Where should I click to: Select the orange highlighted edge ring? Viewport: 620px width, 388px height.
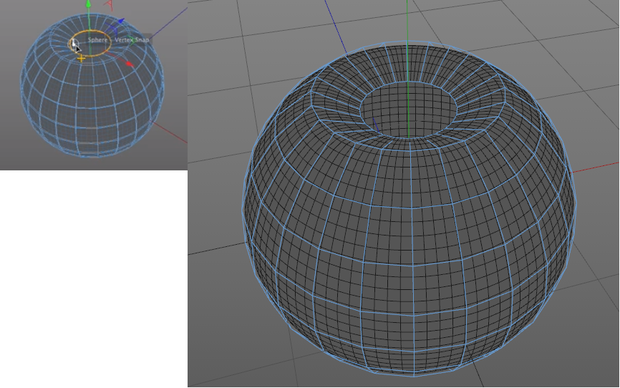point(91,44)
